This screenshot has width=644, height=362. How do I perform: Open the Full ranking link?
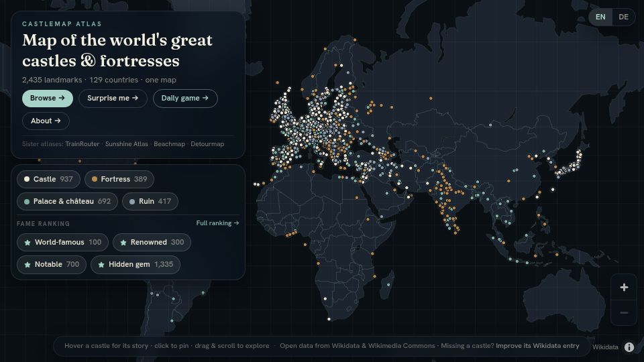point(217,223)
